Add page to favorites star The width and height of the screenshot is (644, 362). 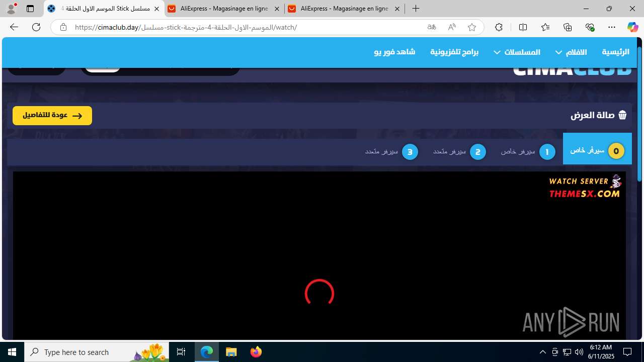tap(472, 27)
